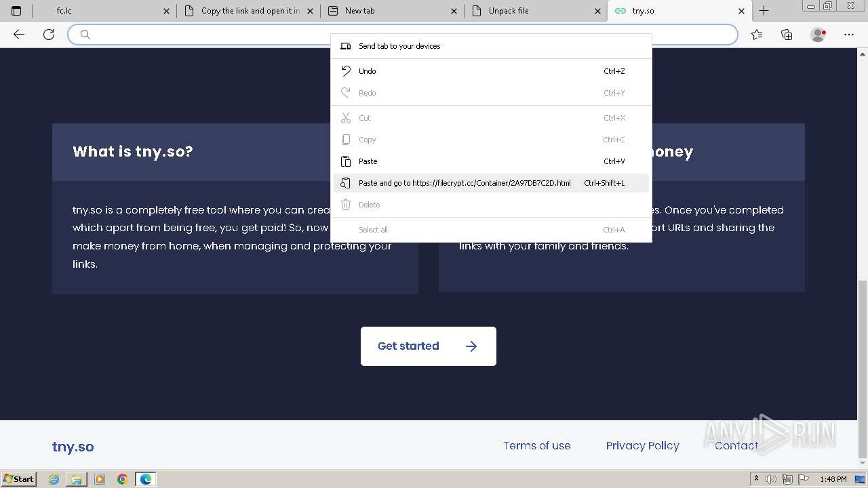Open the Privacy Policy link
Screen dimensions: 868x488
click(642, 445)
